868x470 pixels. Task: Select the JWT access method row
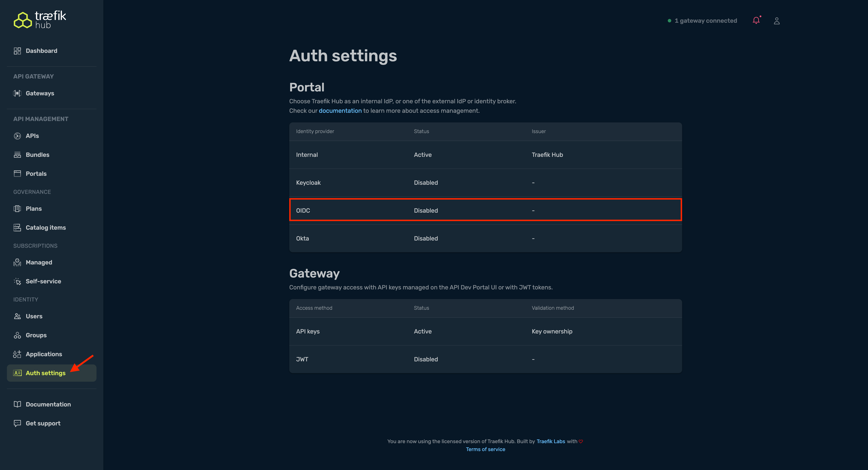[485, 359]
